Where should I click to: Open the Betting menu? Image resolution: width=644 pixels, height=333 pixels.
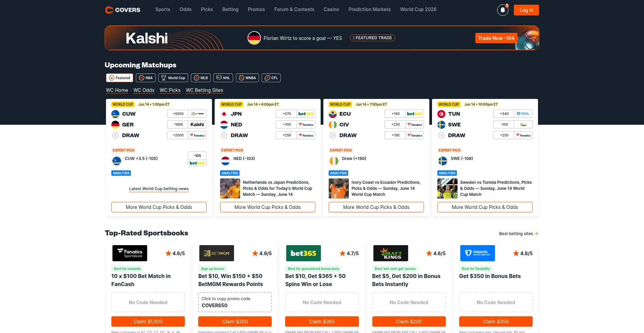[x=230, y=9]
